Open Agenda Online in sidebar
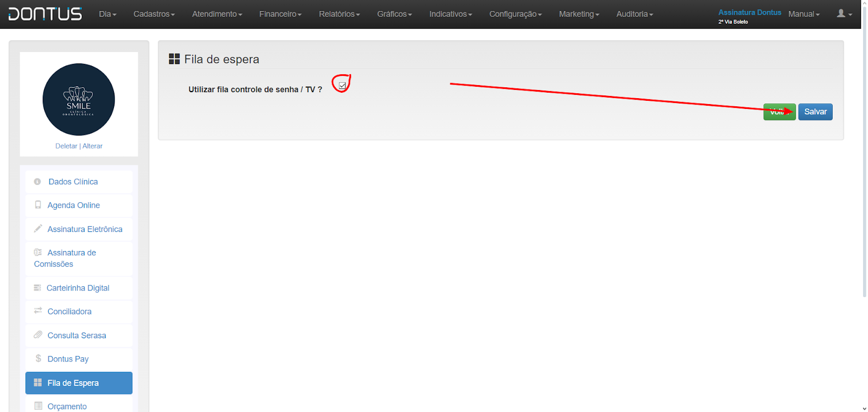 79,205
